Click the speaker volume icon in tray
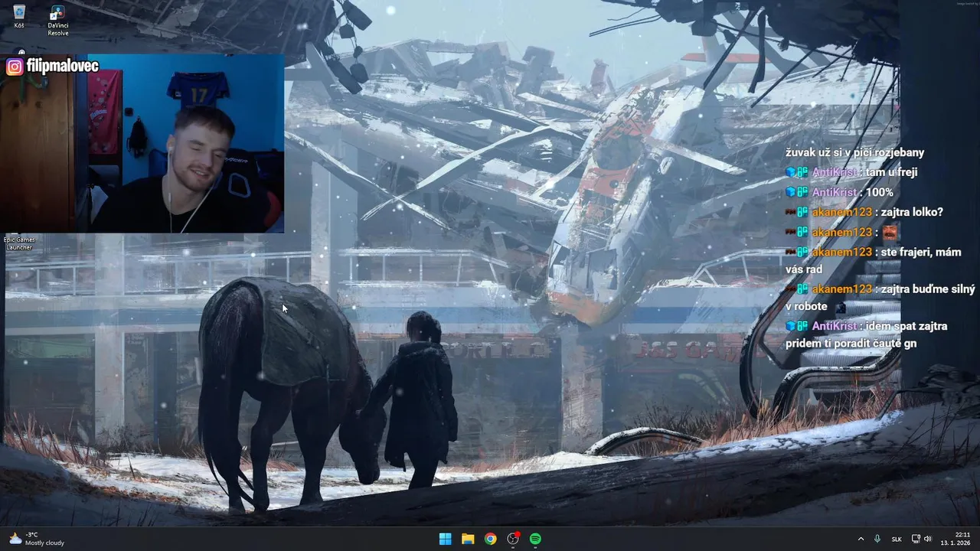Viewport: 980px width, 551px height. 928,539
